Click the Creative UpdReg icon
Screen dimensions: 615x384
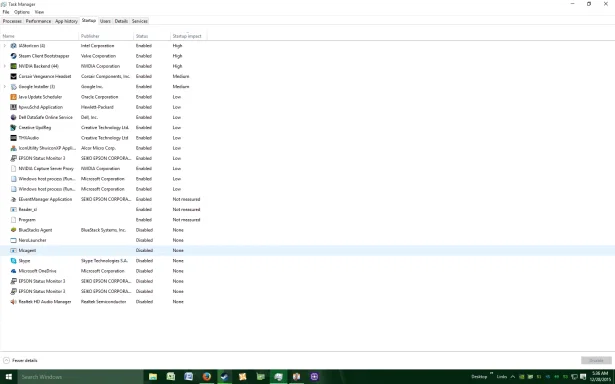point(13,127)
